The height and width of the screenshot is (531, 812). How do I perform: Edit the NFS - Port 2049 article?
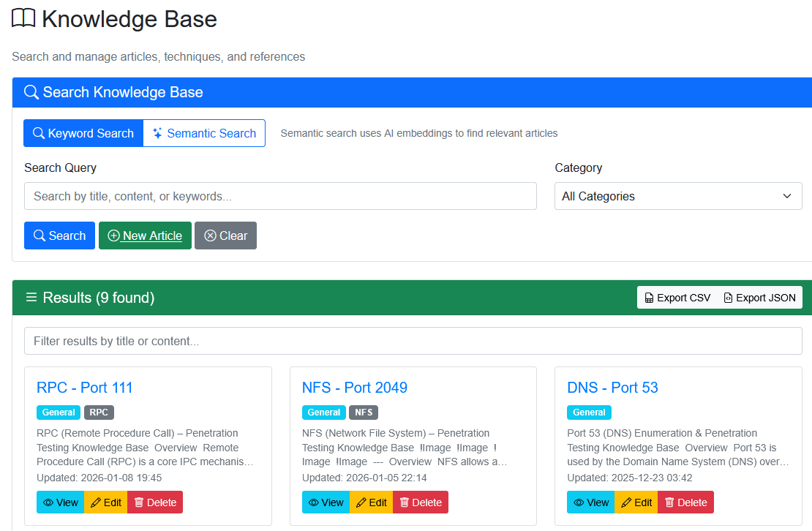pyautogui.click(x=371, y=502)
